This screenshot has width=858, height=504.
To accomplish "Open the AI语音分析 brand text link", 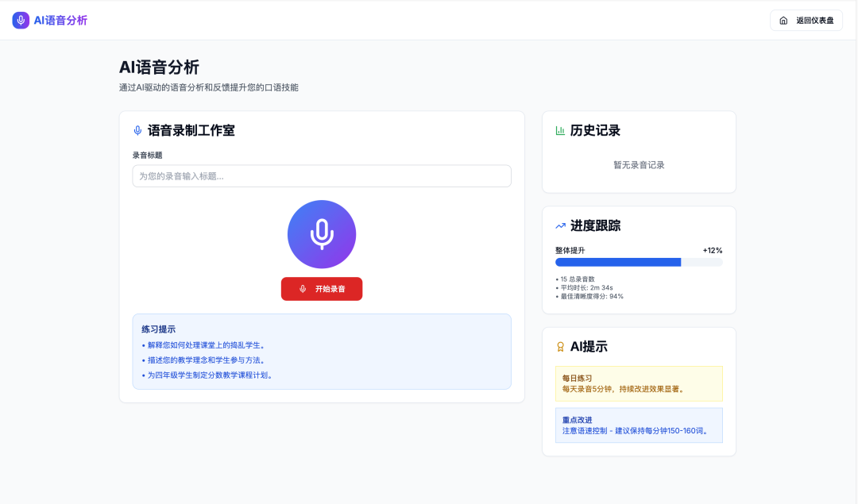I will (60, 20).
